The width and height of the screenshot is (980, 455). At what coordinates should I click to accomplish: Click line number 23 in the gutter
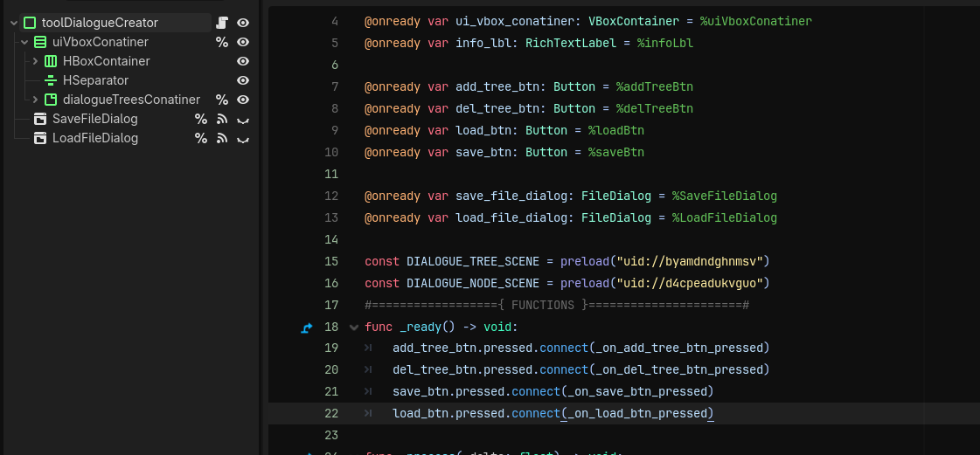click(331, 435)
